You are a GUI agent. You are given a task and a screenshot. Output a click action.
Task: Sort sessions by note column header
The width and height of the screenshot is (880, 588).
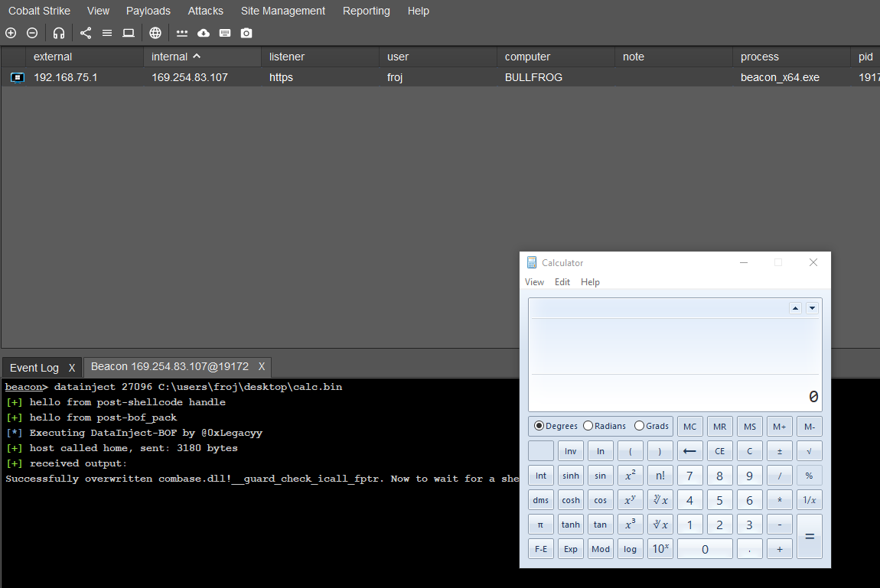673,57
